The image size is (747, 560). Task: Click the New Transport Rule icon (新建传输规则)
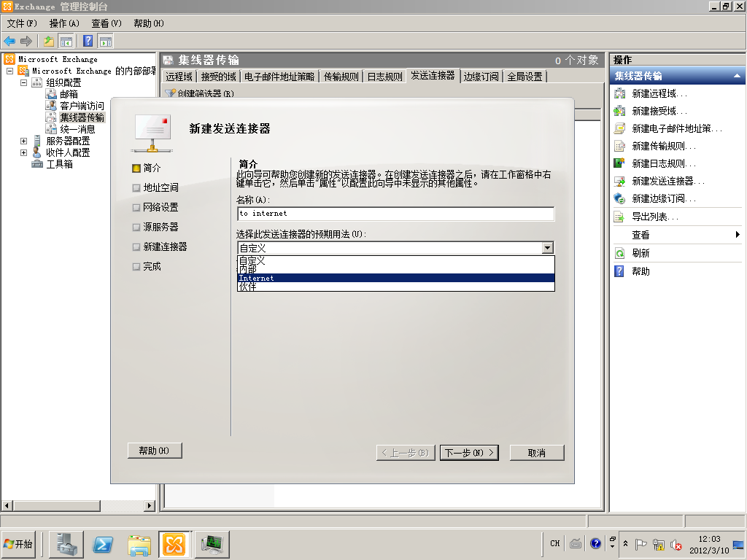620,146
